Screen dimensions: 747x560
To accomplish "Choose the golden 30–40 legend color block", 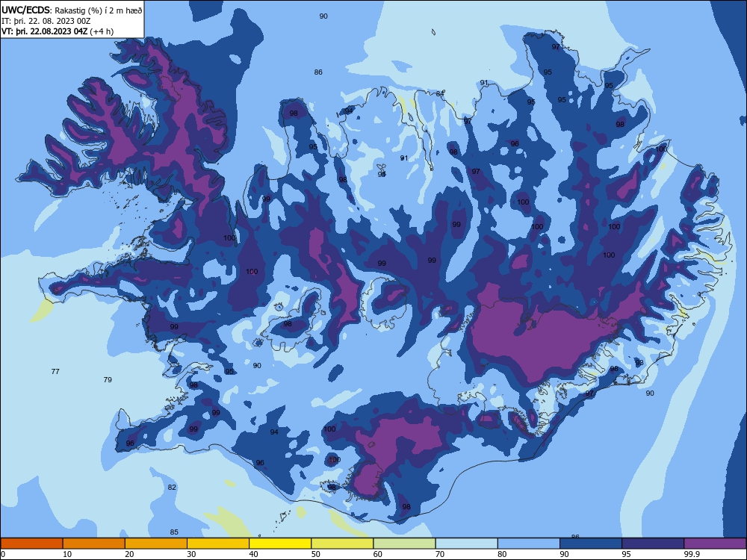I will (x=218, y=544).
